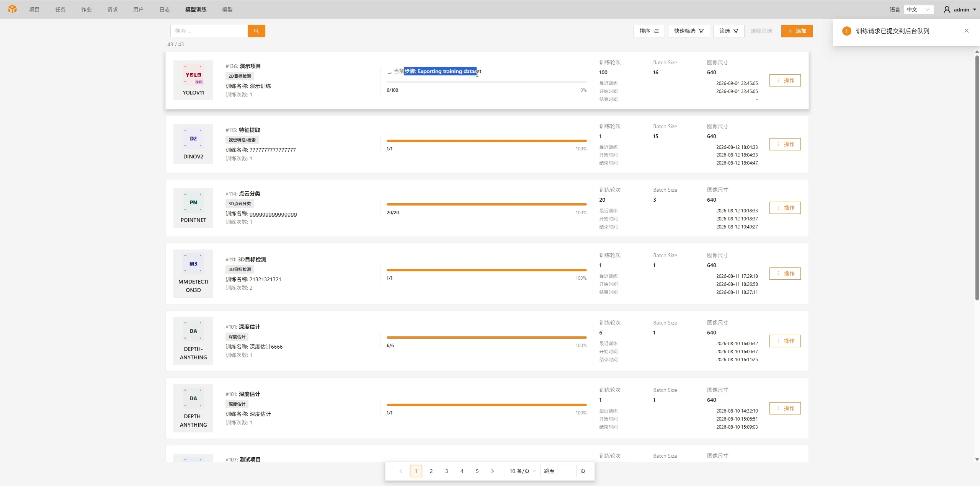The image size is (980, 486).
Task: Open the 作业 menu
Action: coord(87,10)
